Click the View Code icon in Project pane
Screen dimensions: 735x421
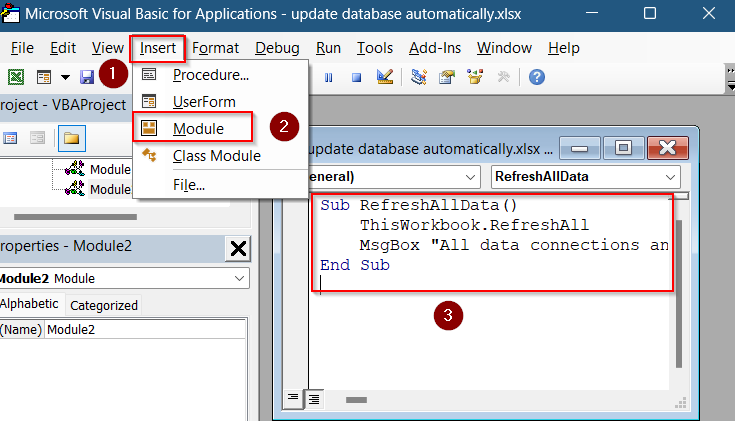click(10, 138)
